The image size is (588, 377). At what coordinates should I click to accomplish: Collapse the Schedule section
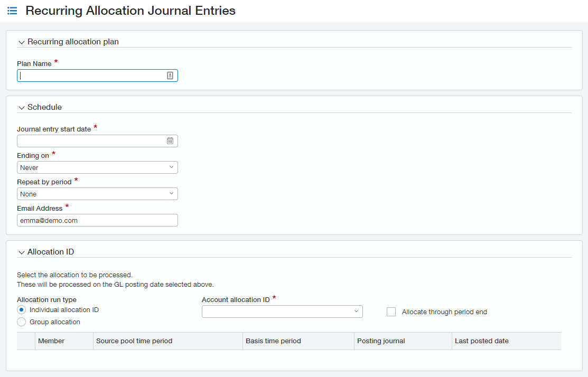point(21,107)
